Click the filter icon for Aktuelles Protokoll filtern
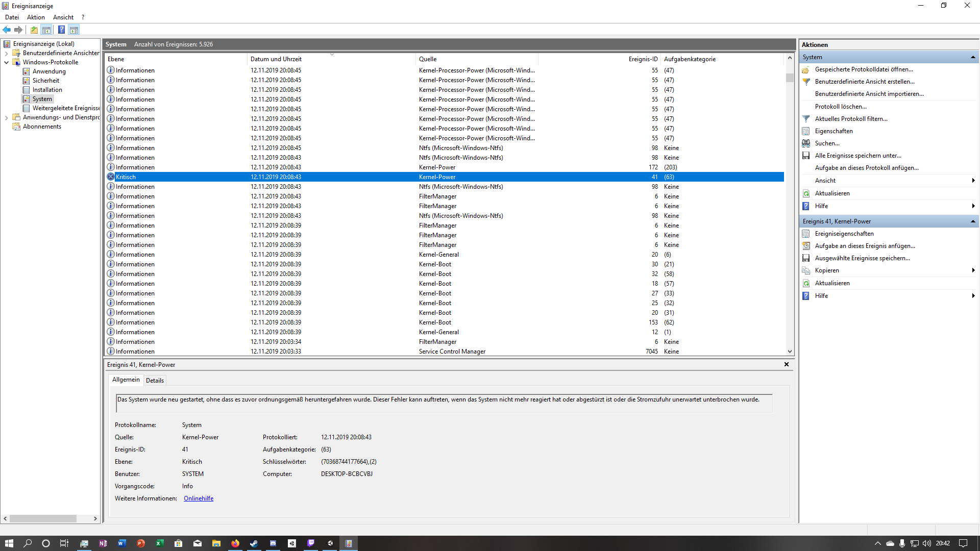980x551 pixels. tap(806, 119)
